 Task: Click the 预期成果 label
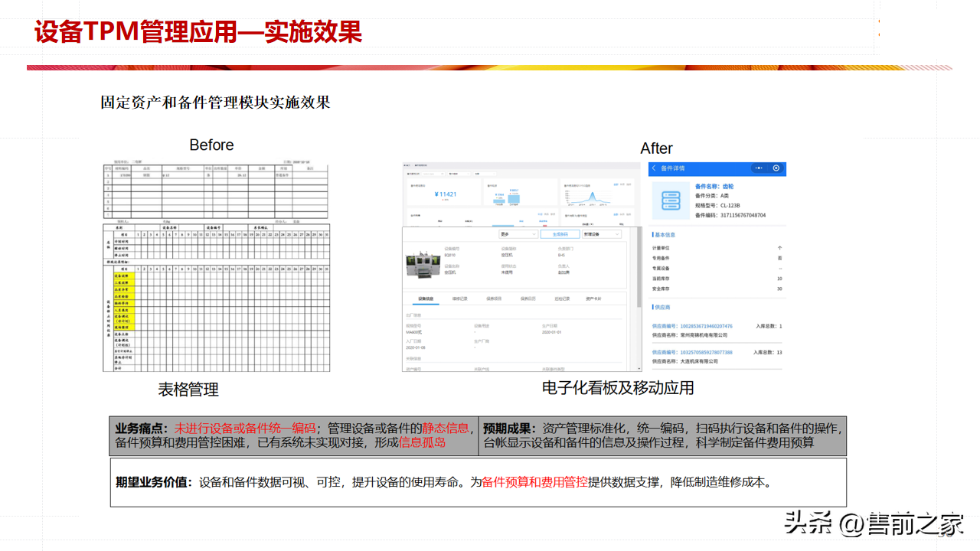click(x=510, y=429)
